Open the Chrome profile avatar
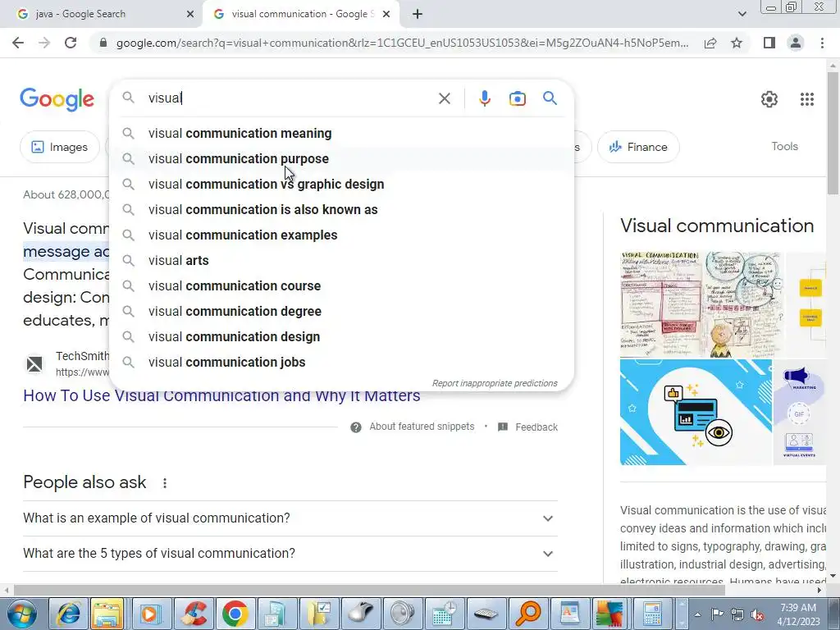Viewport: 840px width, 630px height. pos(796,43)
